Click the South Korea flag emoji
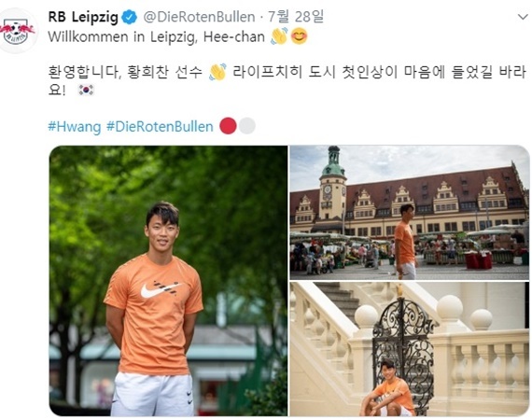532x420 pixels. tap(86, 91)
